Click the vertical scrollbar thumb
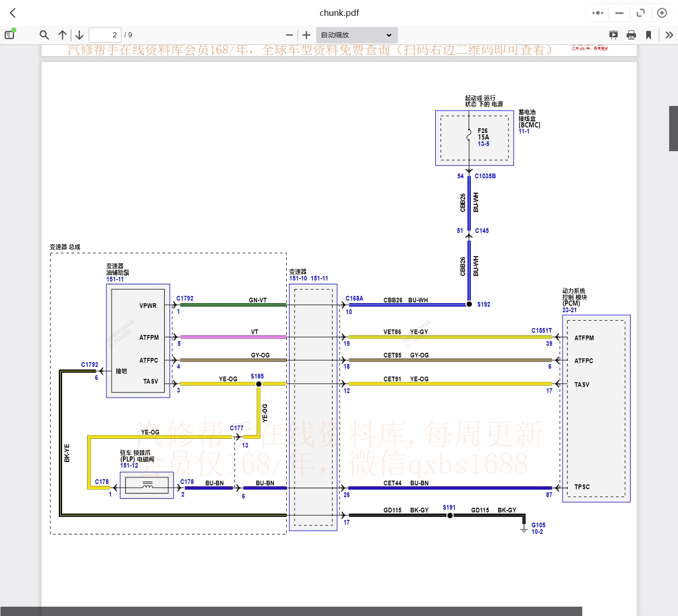This screenshot has height=616, width=678. (673, 128)
